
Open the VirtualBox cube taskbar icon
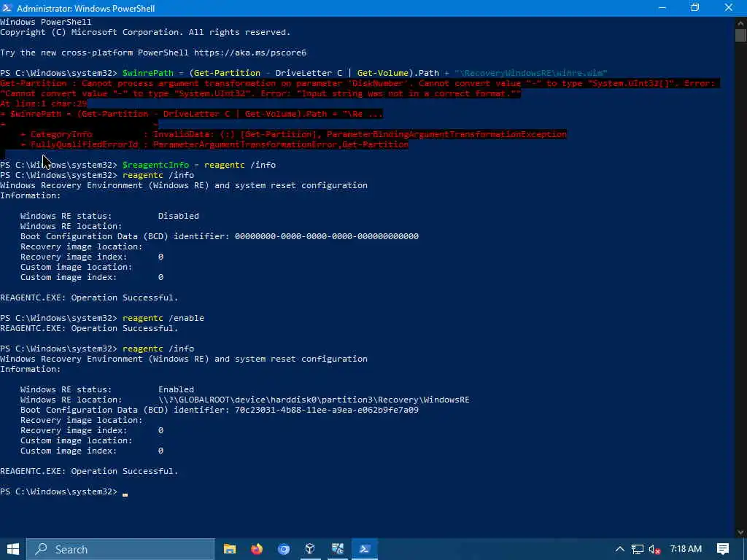(310, 549)
